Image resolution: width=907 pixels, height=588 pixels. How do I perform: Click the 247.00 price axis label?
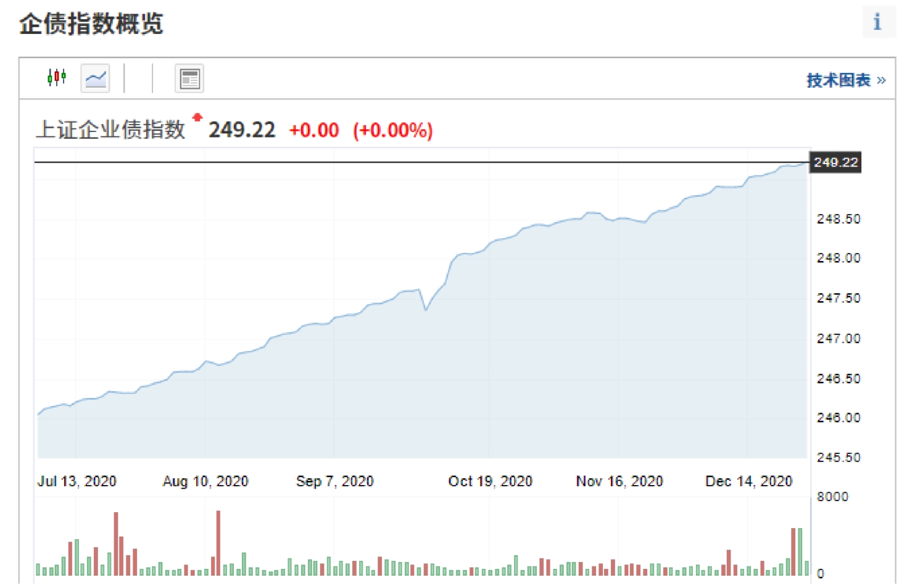click(839, 339)
